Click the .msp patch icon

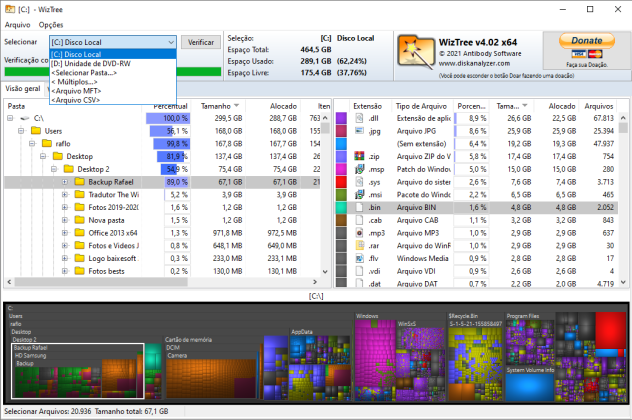pyautogui.click(x=360, y=169)
